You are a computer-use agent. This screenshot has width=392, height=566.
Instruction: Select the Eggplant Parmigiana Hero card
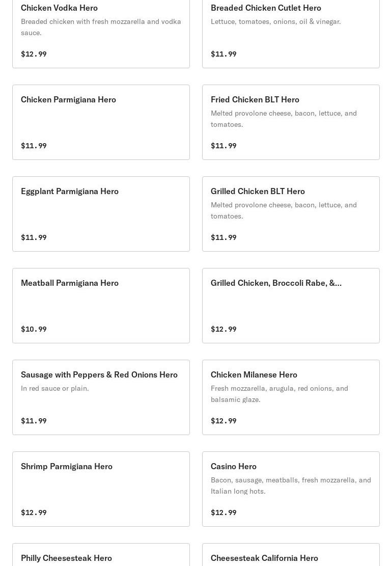(x=101, y=214)
